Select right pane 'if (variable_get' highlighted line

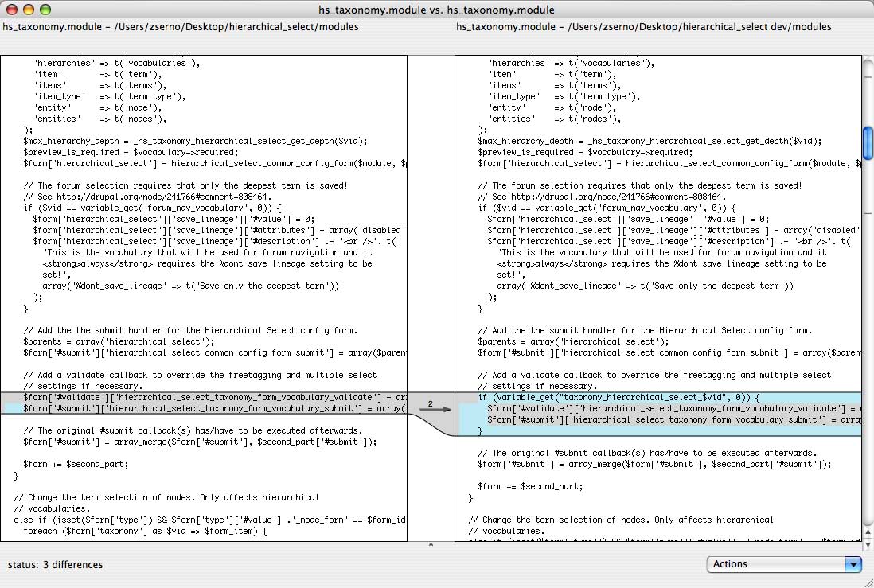tap(658, 397)
